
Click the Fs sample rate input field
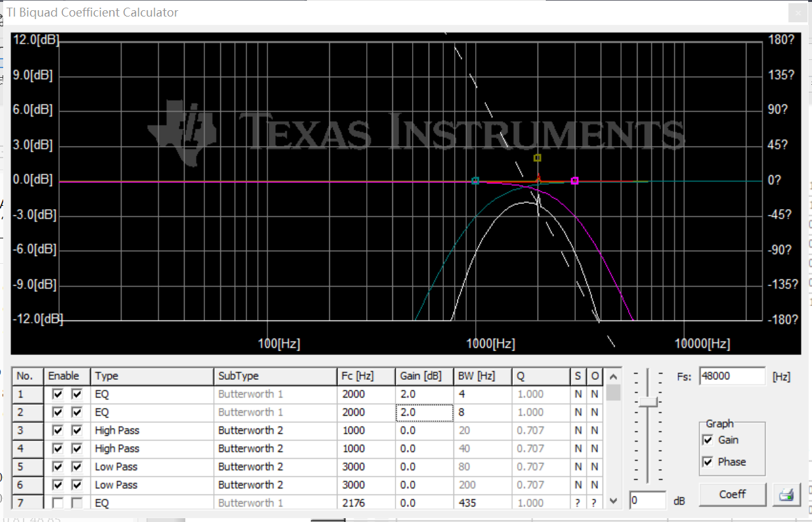click(x=732, y=376)
